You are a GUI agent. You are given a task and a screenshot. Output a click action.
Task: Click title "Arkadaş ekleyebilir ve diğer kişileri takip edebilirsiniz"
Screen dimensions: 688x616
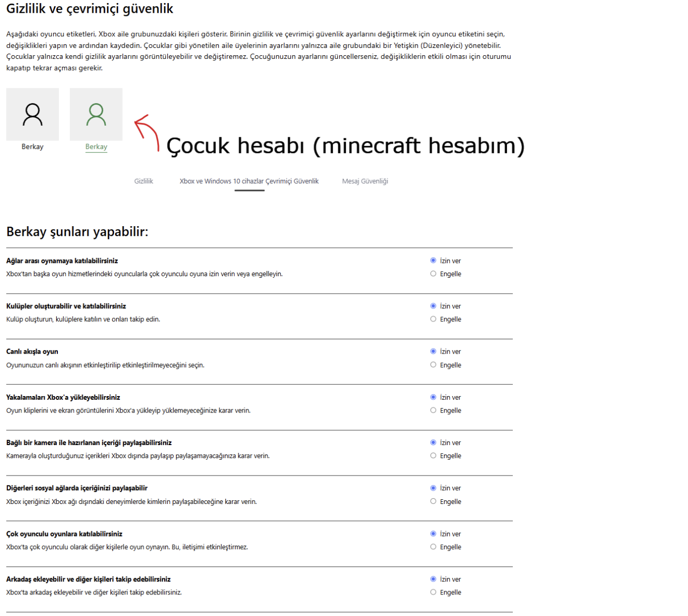click(88, 579)
